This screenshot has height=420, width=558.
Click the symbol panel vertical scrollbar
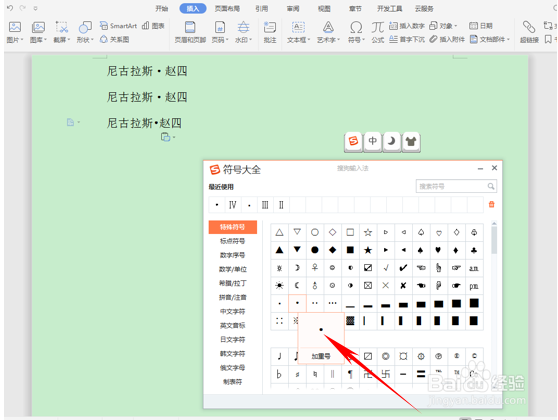(x=494, y=240)
